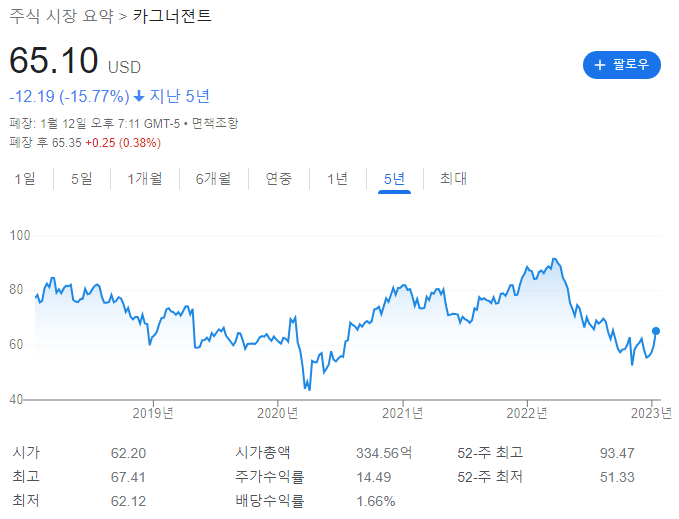This screenshot has width=679, height=519.
Task: Open the 주식 시장 요약 breadcrumb link
Action: (61, 16)
